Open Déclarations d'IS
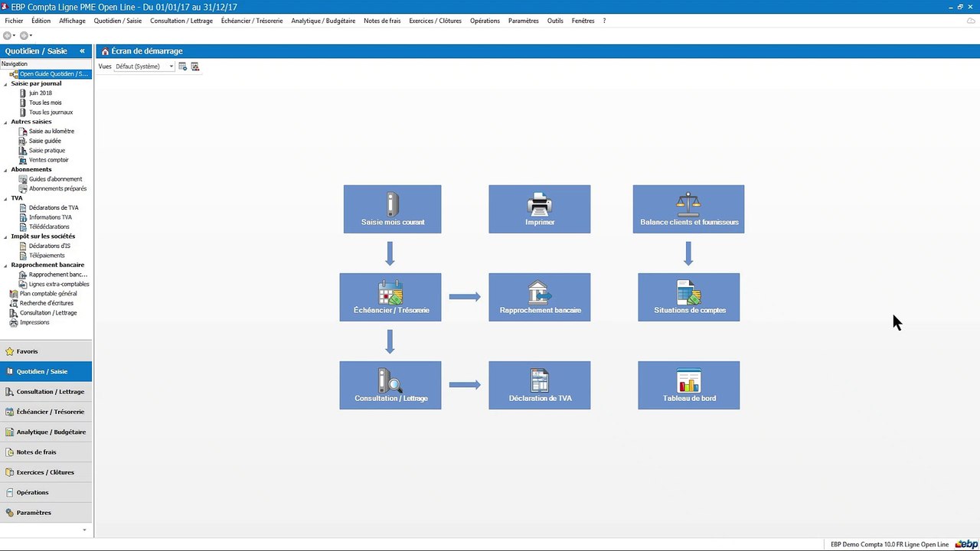 pos(50,246)
